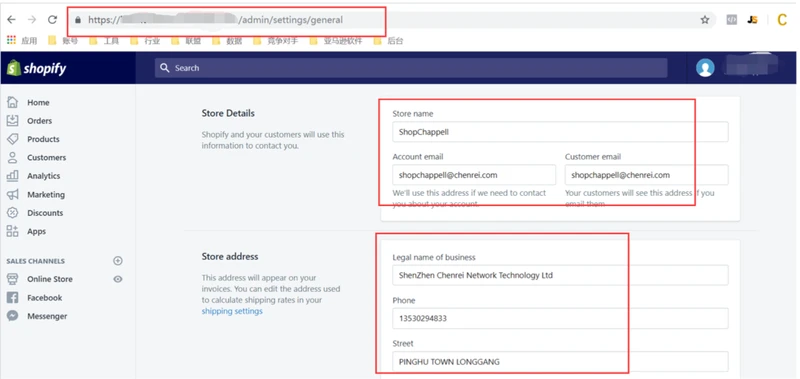Open the 竞争对手 bookmark folder
800x379 pixels.
pos(276,41)
